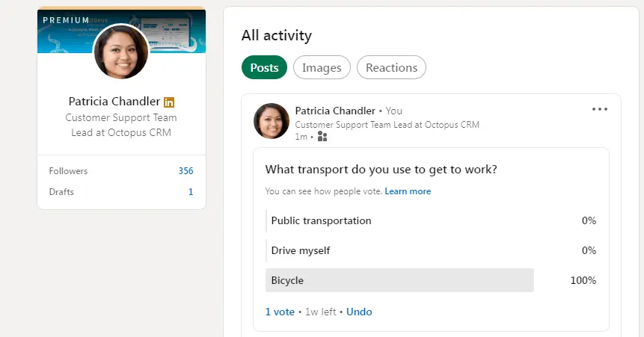Open the Drafts count link
Screen dimensions: 644x337
coord(191,192)
